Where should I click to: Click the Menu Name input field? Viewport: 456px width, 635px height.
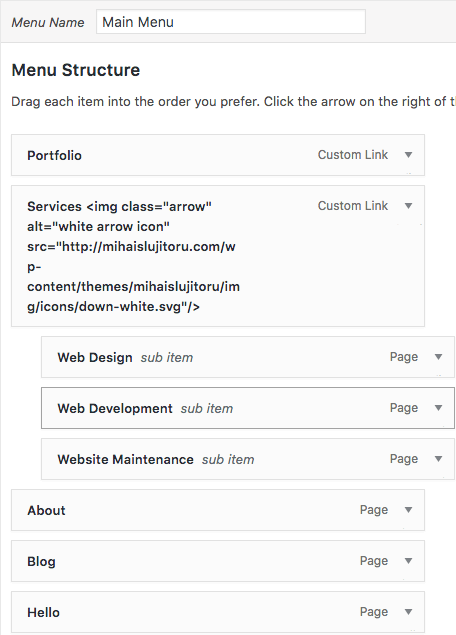coord(231,22)
